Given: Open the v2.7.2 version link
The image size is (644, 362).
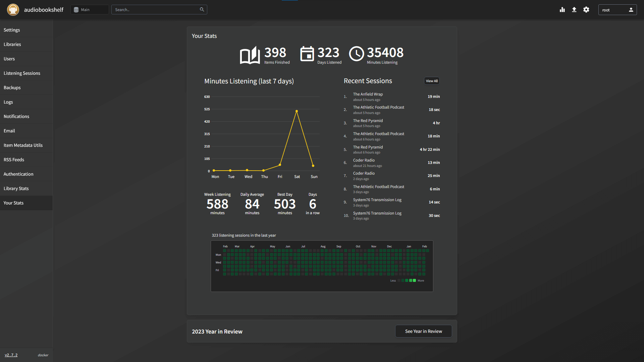Looking at the screenshot, I should [11, 355].
